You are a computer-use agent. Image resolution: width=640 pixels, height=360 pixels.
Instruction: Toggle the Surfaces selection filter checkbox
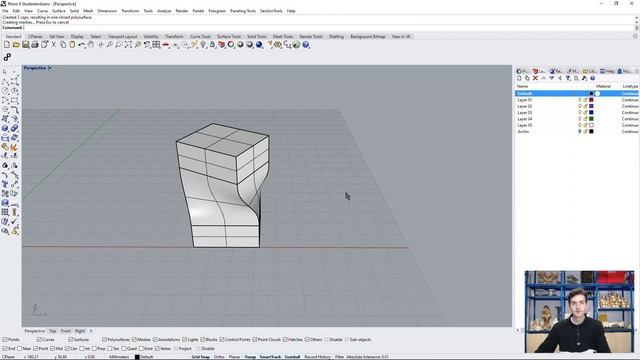71,340
